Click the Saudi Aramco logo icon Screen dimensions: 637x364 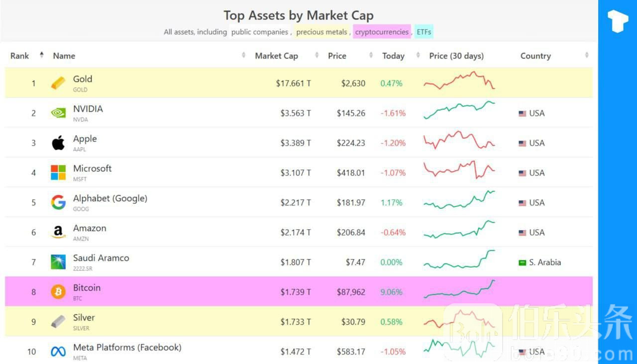[58, 262]
